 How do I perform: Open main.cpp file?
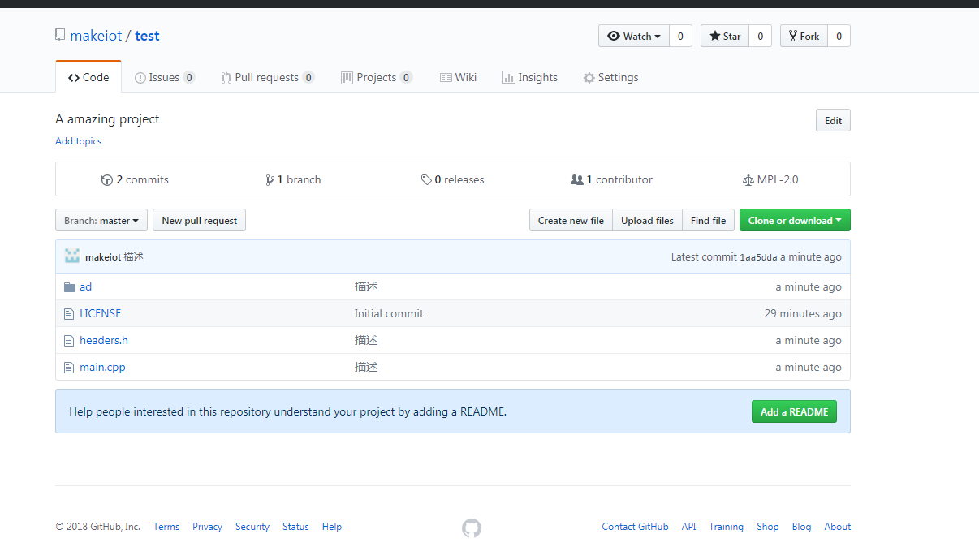[102, 367]
